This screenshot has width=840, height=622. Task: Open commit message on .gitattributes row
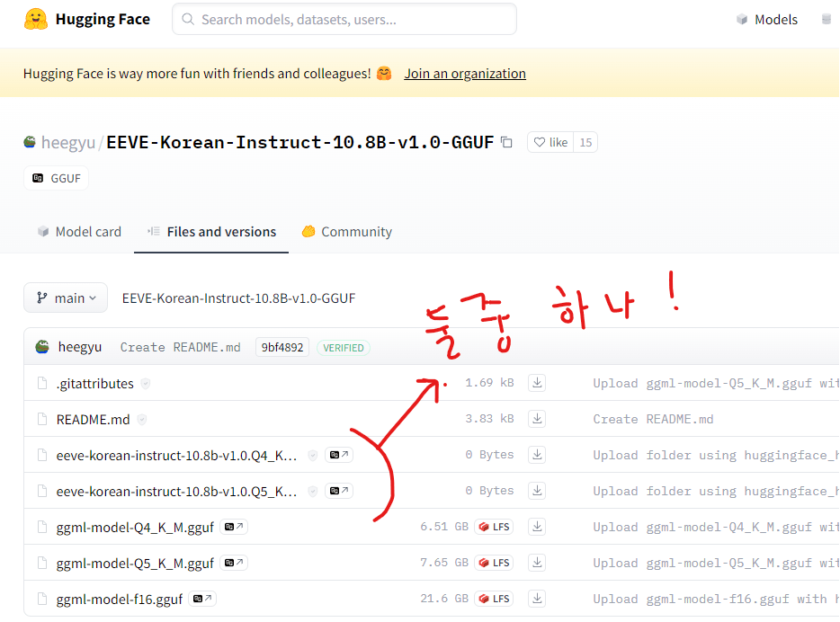click(x=716, y=383)
